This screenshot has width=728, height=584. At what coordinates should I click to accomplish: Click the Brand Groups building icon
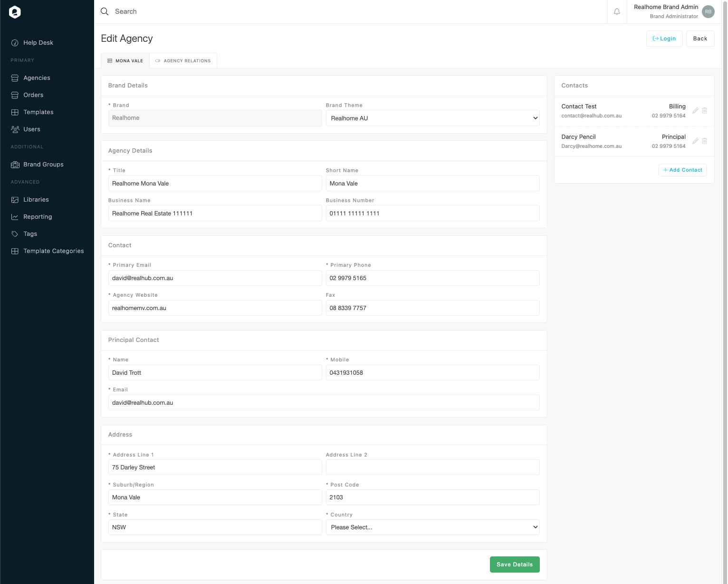click(15, 165)
